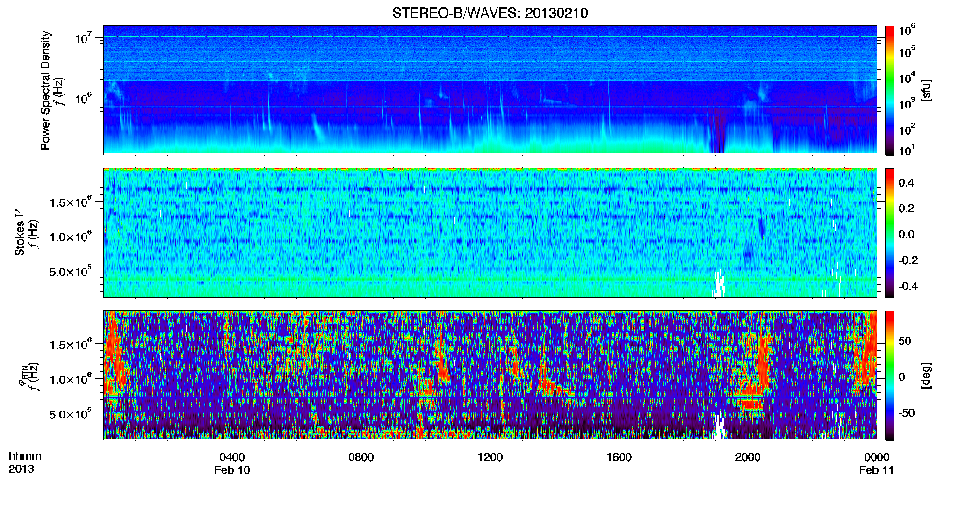This screenshot has height=505, width=980.
Task: Click the Power Spectral Density axis label
Action: pos(45,90)
